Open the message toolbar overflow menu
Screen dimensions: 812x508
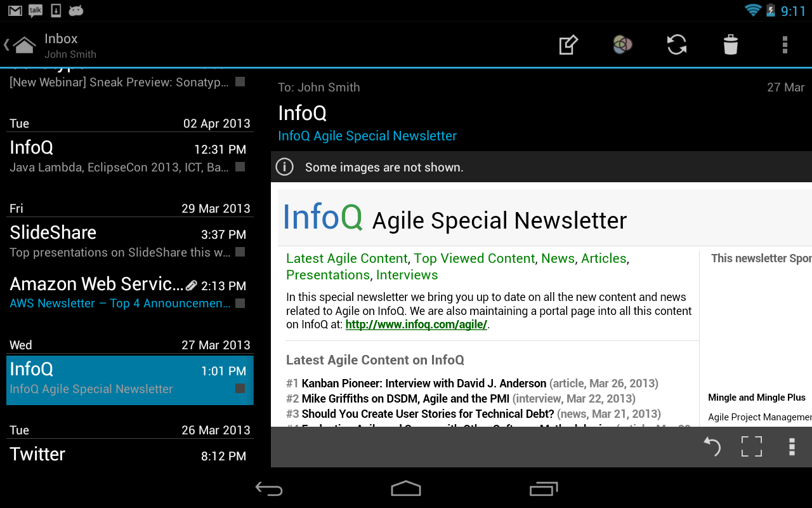click(x=792, y=446)
